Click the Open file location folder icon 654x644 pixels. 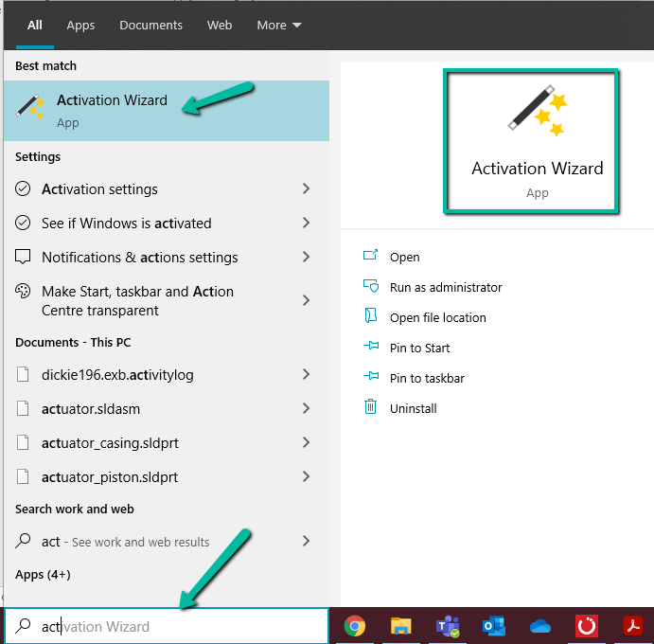click(x=370, y=316)
